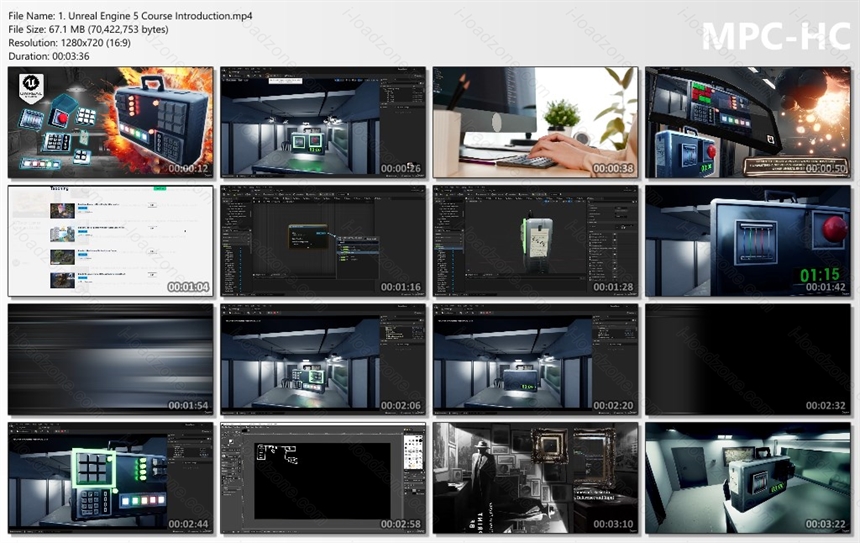Open the course list thumbnail at 00:01:04
This screenshot has height=543, width=860.
[x=111, y=241]
